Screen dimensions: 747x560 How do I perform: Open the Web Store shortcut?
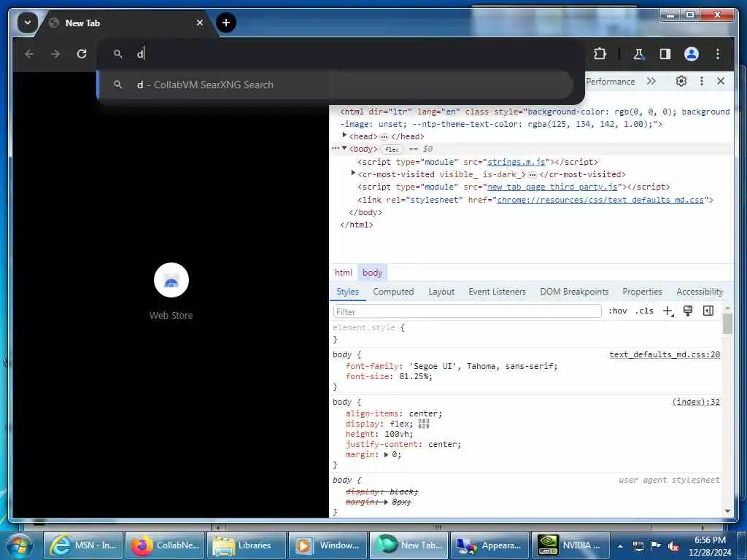coord(171,291)
